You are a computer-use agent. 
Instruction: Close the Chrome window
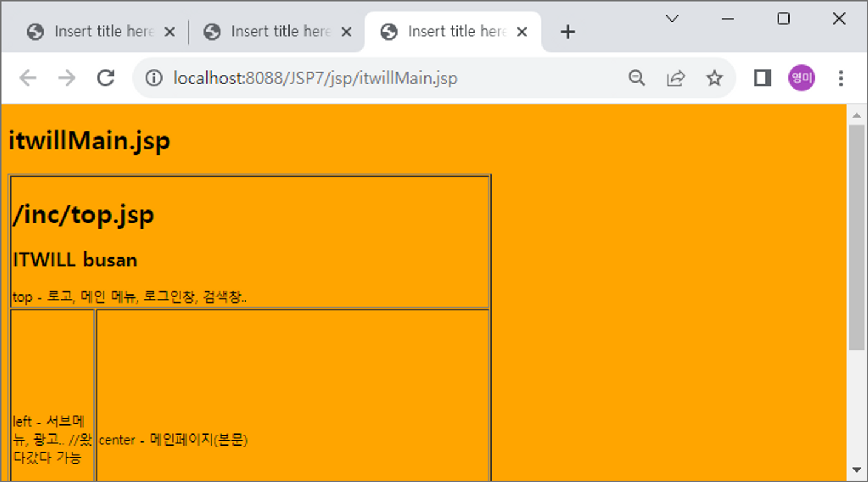coord(839,19)
